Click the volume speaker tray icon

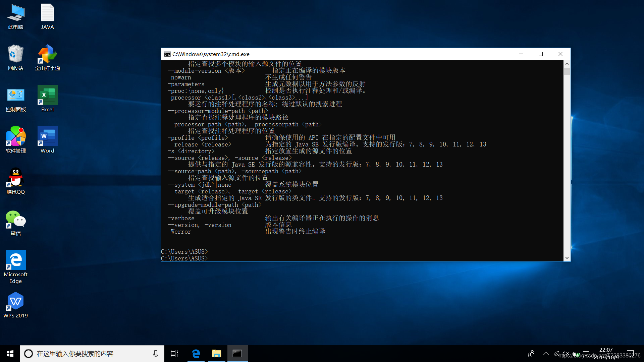tap(566, 354)
